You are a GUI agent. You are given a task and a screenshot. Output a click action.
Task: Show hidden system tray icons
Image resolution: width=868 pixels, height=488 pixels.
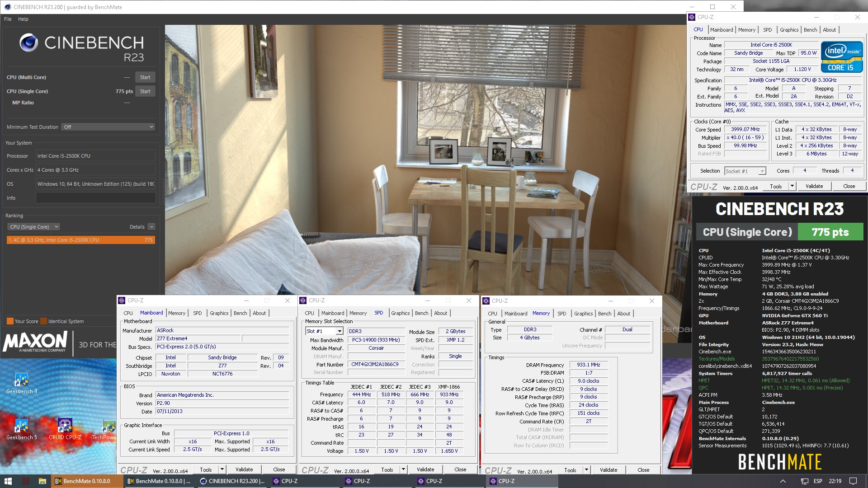pos(783,481)
